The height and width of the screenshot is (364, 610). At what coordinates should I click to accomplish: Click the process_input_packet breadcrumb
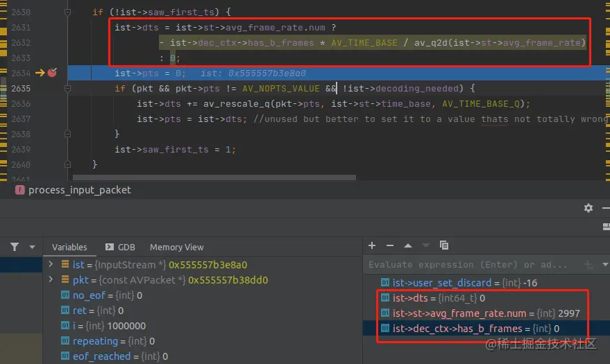(x=79, y=190)
